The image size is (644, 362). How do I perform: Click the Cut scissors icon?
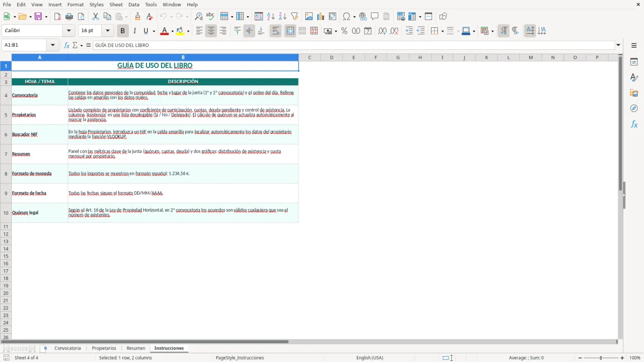[96, 17]
